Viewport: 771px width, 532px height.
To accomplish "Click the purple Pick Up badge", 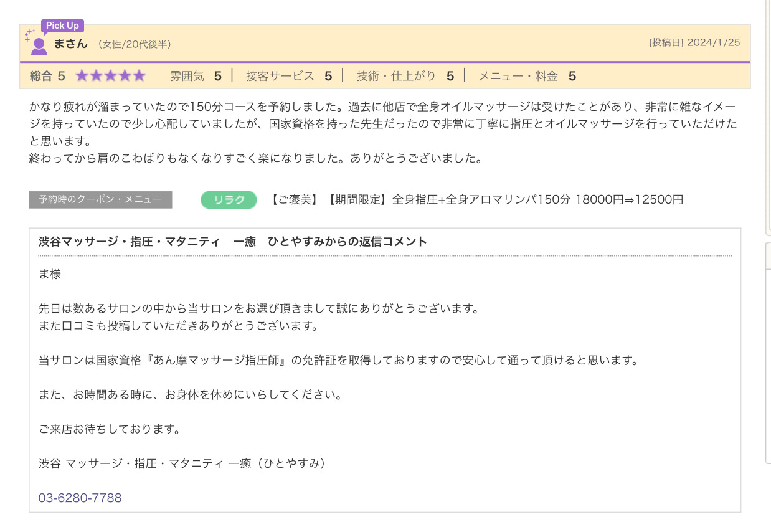I will [62, 26].
